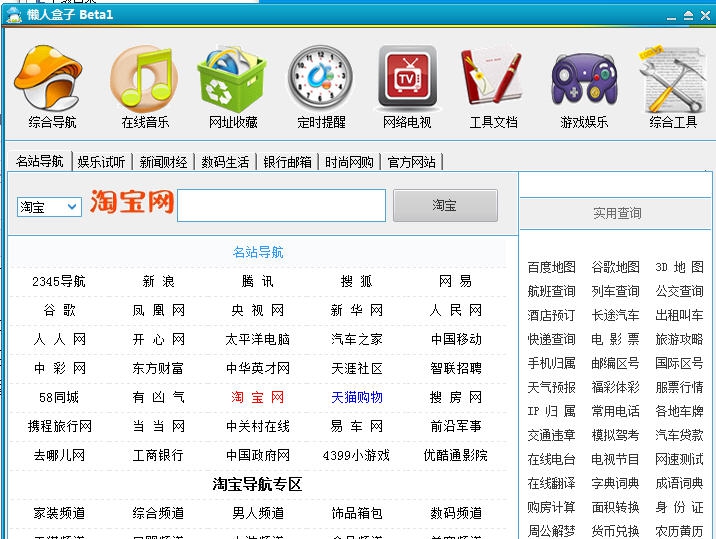Image resolution: width=716 pixels, height=539 pixels.
Task: Open 交通违章 traffic violation lookup
Action: click(551, 435)
